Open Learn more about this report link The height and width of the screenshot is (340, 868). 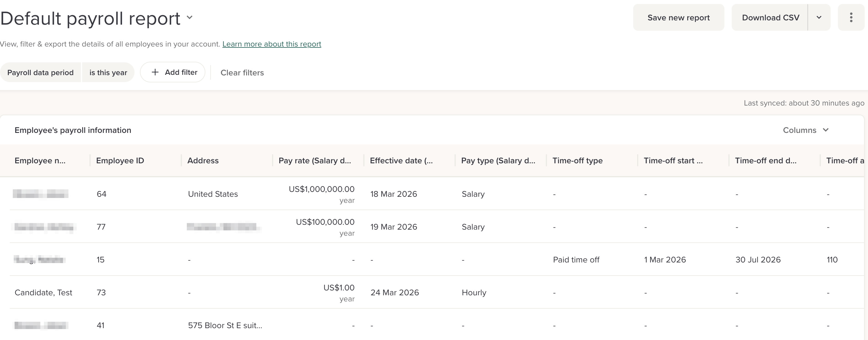tap(272, 44)
